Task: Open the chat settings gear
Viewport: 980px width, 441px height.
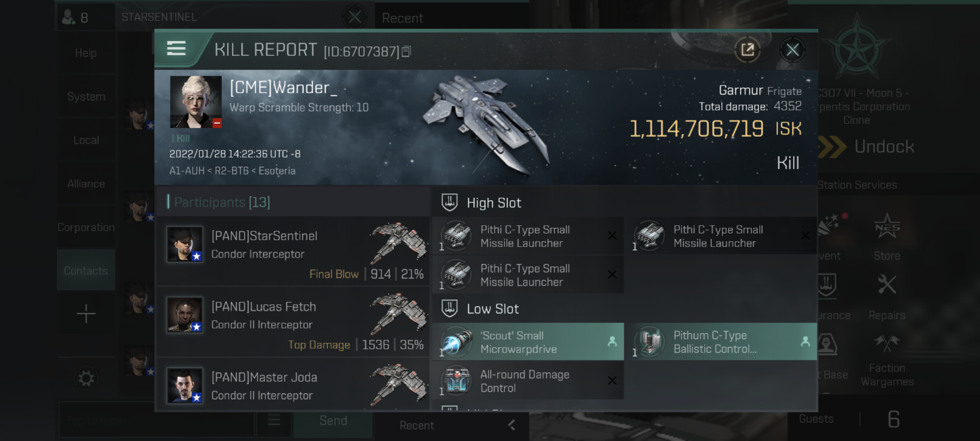Action: click(x=86, y=379)
